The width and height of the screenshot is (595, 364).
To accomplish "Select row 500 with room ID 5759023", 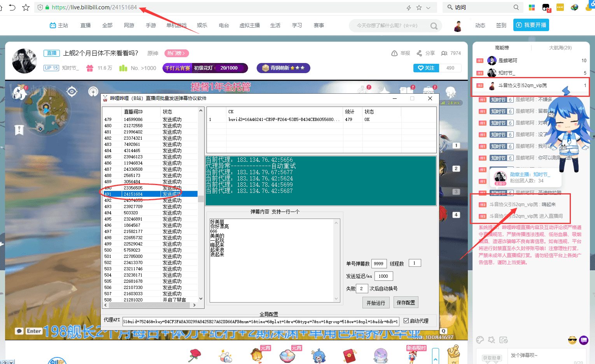I will 150,250.
